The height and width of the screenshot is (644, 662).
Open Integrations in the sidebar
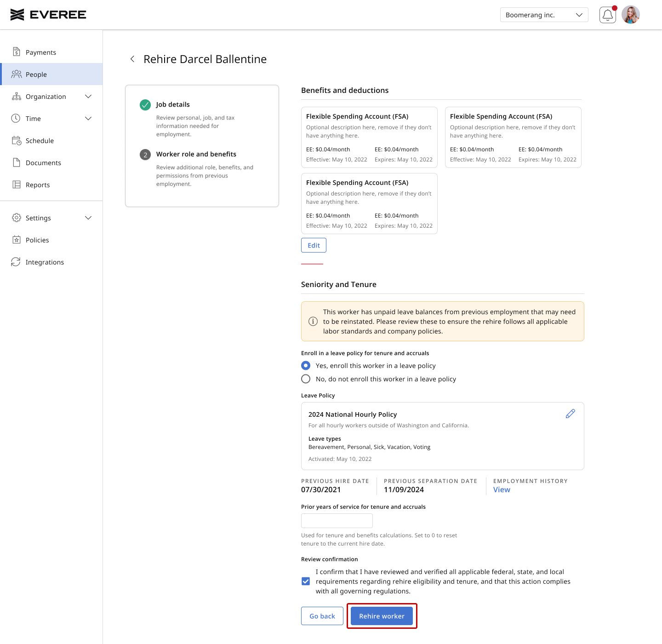[x=51, y=262]
